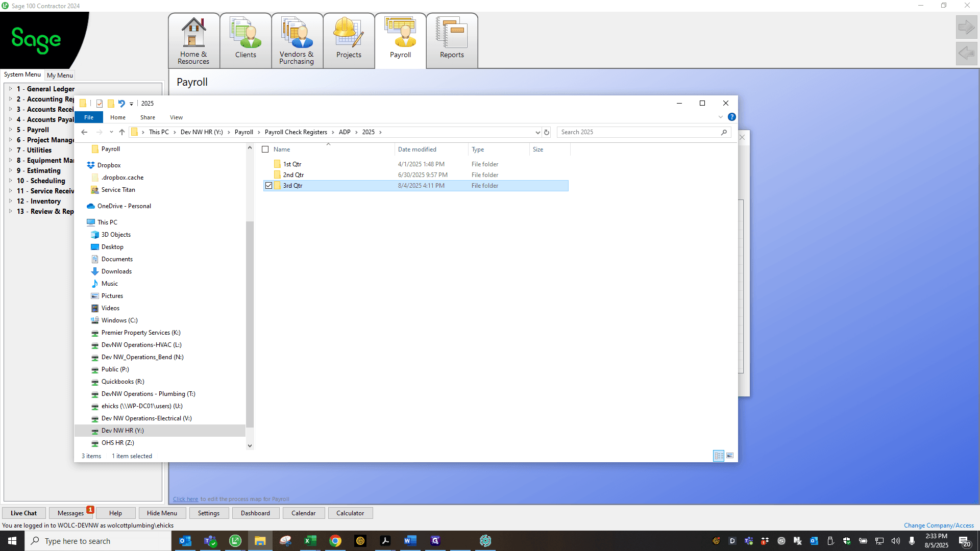The width and height of the screenshot is (980, 551).
Task: Click the Up one level arrow in Explorer
Action: (122, 132)
